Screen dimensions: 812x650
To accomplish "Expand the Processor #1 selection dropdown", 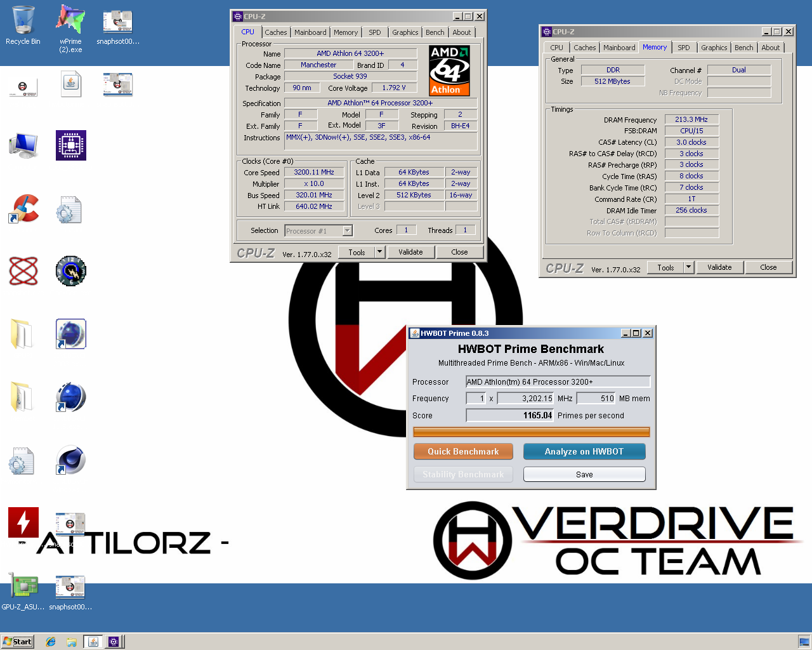I will click(347, 231).
